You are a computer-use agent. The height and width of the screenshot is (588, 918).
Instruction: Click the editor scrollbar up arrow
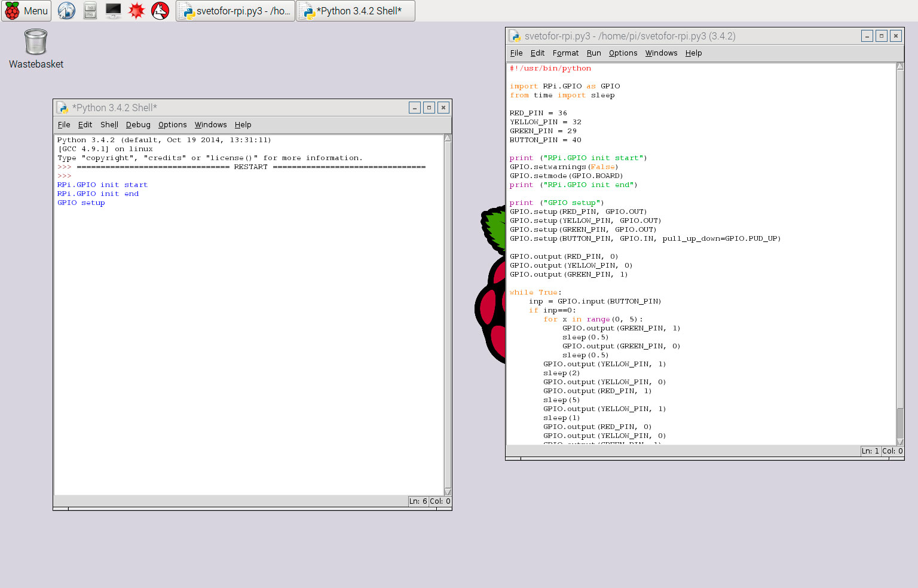(x=900, y=67)
